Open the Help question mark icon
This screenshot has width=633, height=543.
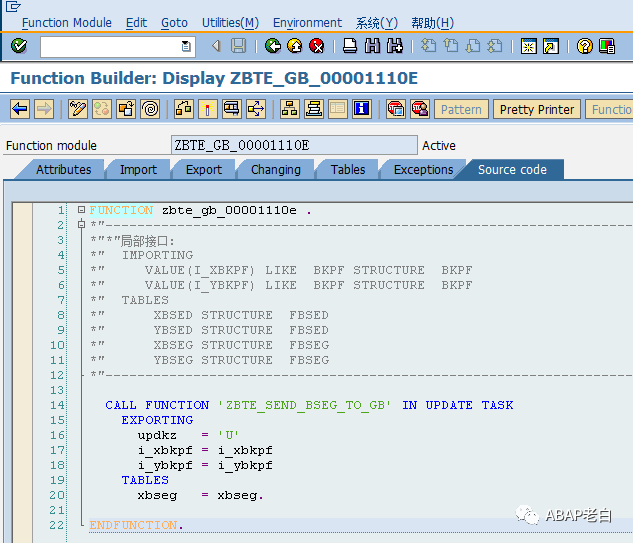coord(585,46)
